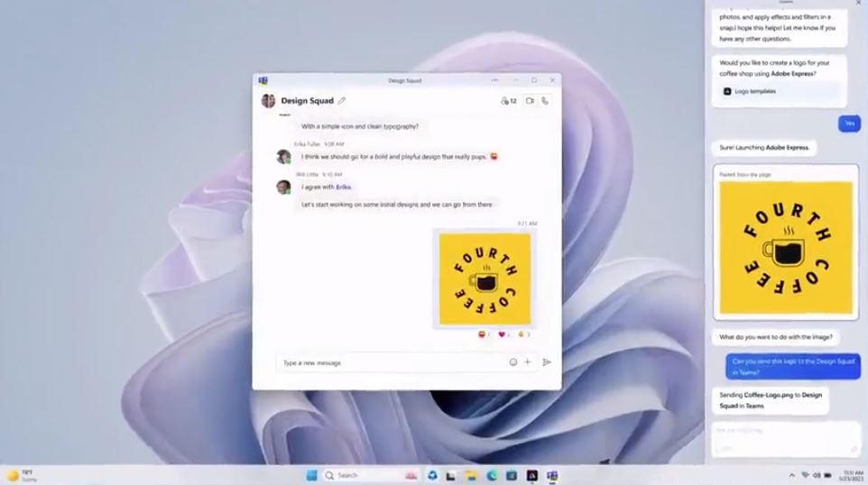This screenshot has width=868, height=485.
Task: Open Microsoft Store from the taskbar
Action: pos(512,475)
